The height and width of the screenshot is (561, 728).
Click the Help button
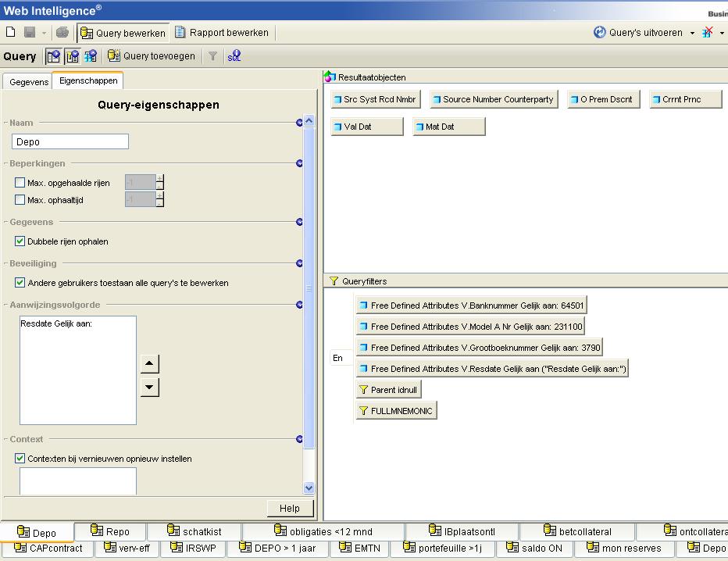pos(289,508)
